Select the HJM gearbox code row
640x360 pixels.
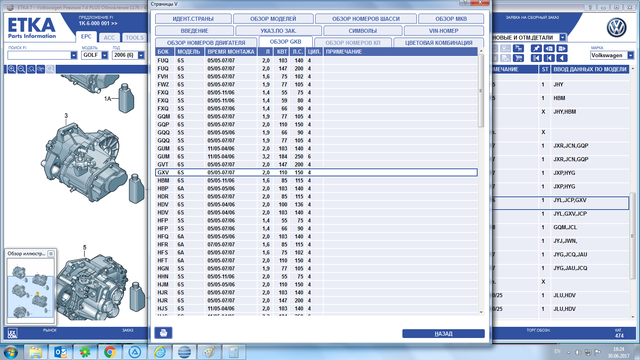click(316, 284)
